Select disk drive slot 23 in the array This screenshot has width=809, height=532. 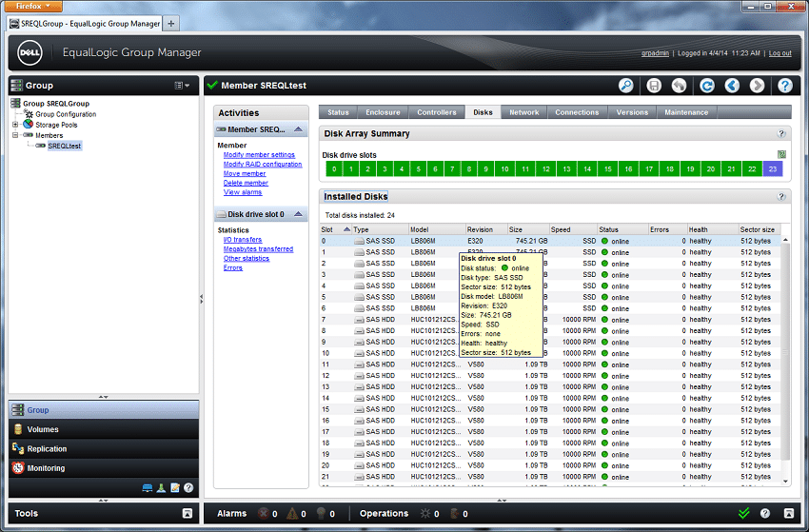coord(773,168)
